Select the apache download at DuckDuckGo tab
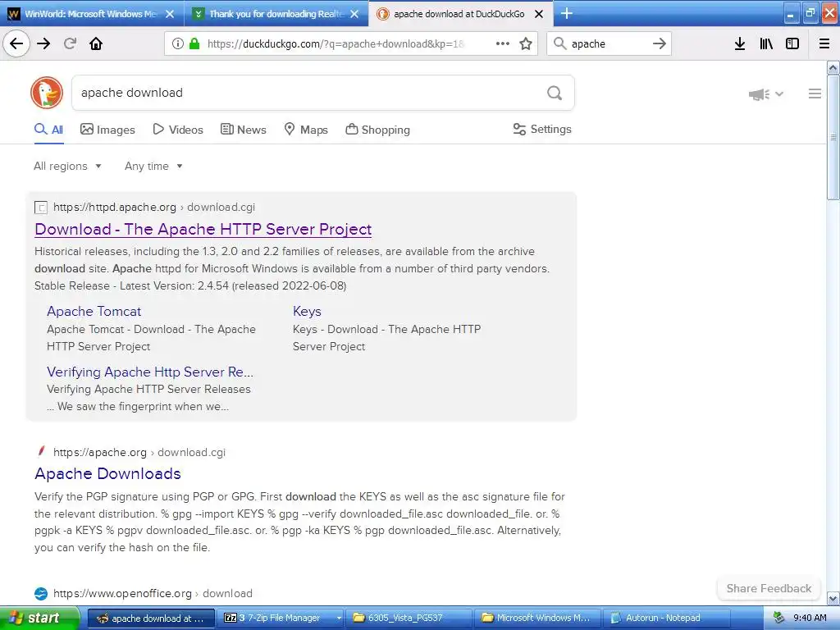This screenshot has width=840, height=630. (x=459, y=14)
